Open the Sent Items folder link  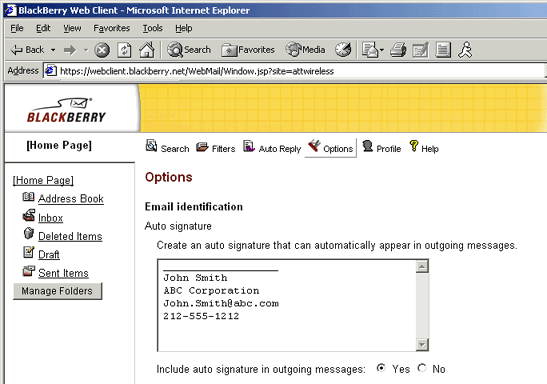coord(63,273)
